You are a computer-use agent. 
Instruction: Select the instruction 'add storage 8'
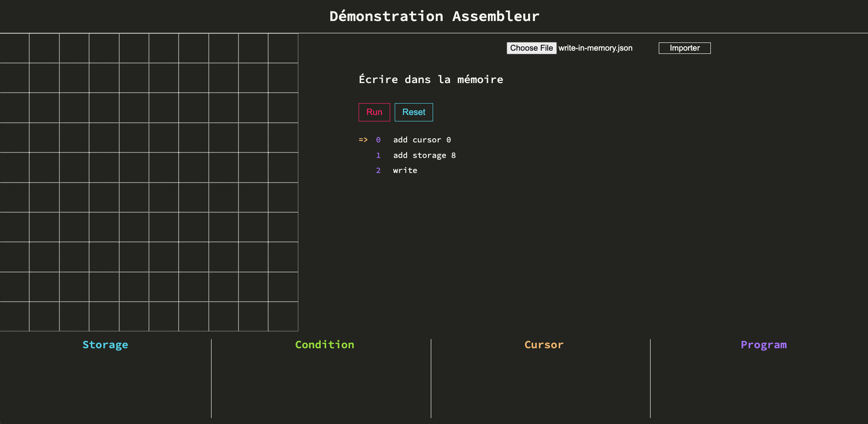424,155
